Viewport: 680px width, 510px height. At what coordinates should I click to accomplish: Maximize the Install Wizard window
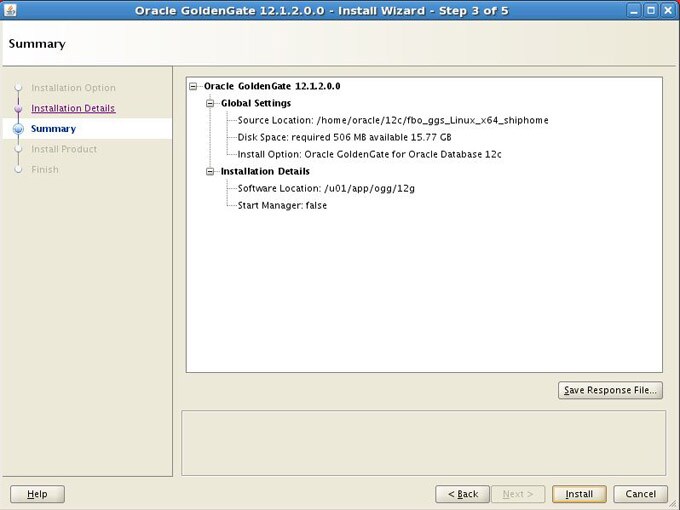click(651, 10)
